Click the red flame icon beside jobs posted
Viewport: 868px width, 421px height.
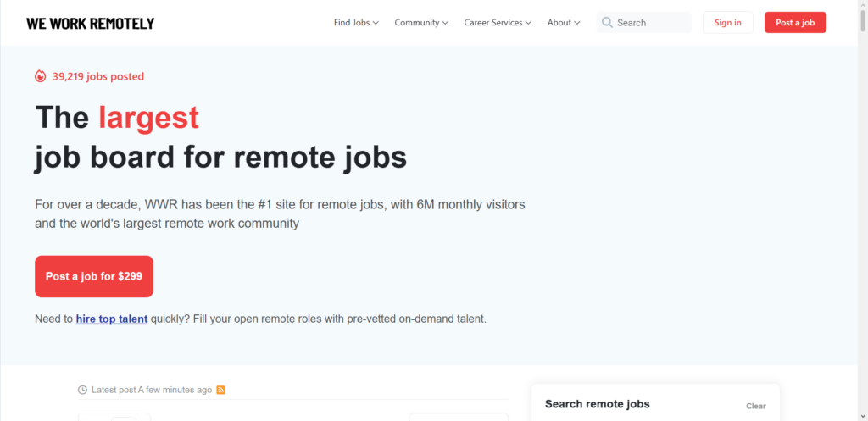[41, 76]
